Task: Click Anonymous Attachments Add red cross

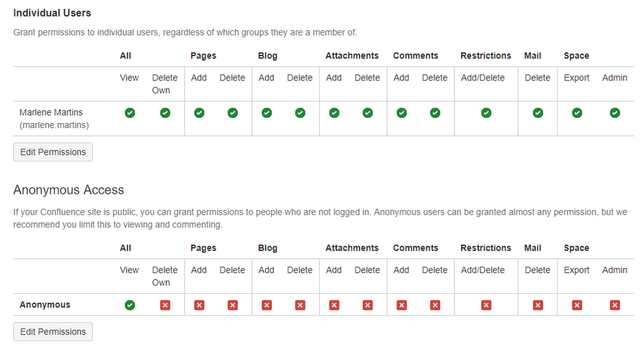Action: [335, 305]
